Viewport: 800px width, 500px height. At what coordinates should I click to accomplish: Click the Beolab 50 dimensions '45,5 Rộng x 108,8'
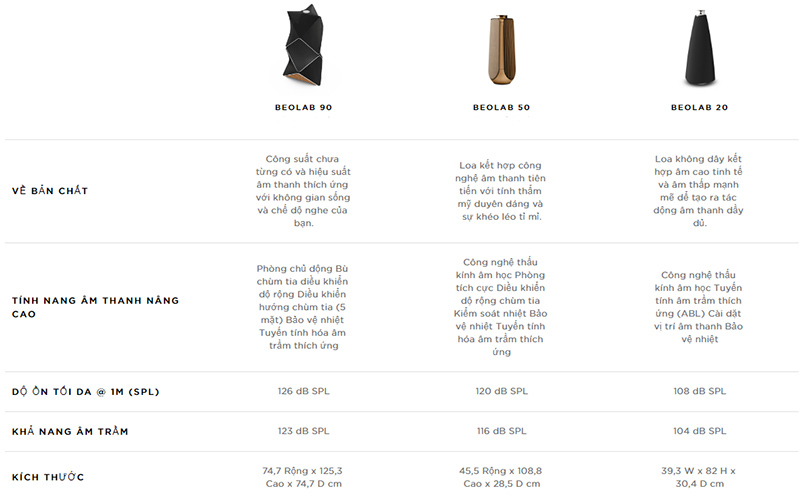(501, 470)
